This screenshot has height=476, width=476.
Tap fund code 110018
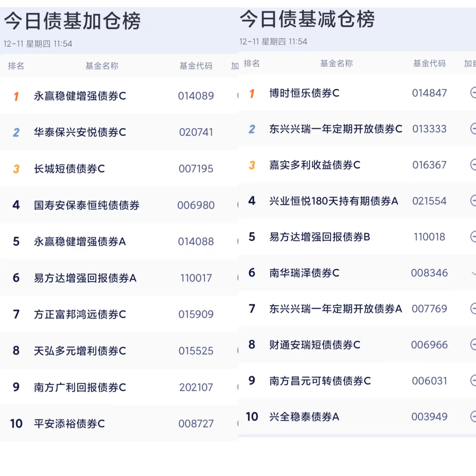(x=430, y=237)
